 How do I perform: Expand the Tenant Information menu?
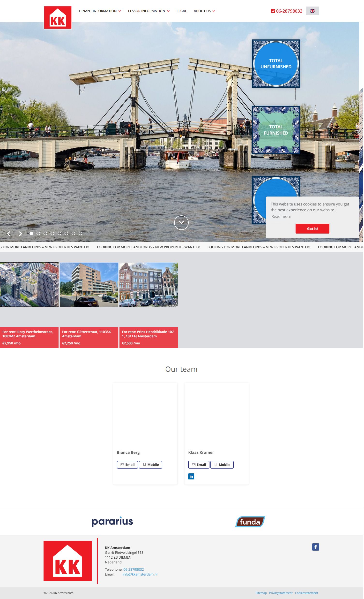pos(100,11)
